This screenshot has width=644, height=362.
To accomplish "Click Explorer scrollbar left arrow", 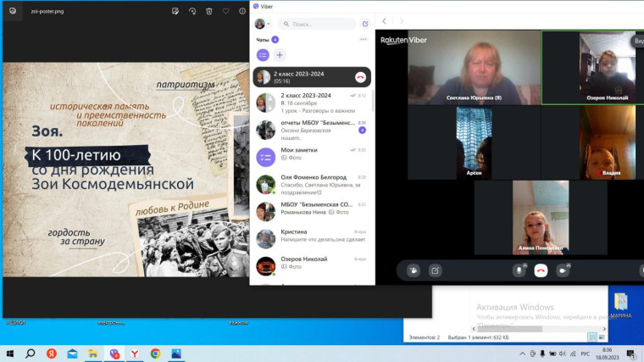I will [x=474, y=329].
